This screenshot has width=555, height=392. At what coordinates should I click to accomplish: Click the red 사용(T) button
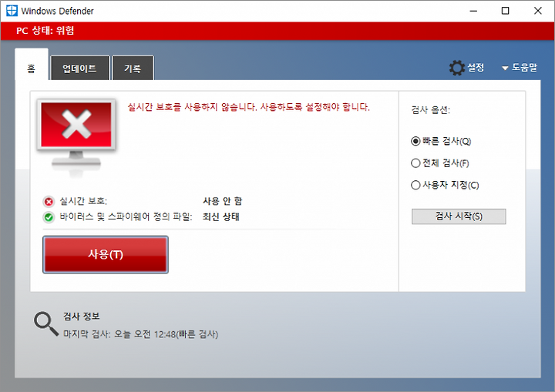coord(106,254)
